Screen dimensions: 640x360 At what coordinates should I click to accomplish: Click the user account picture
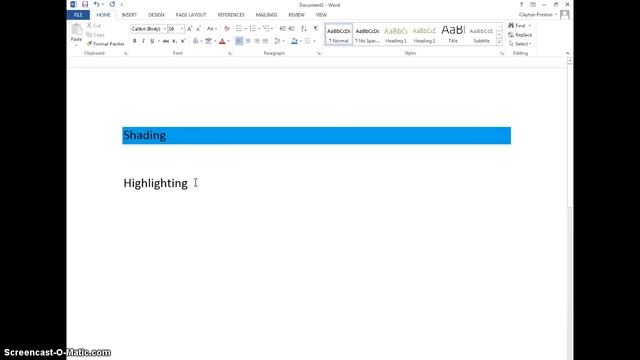click(x=564, y=15)
